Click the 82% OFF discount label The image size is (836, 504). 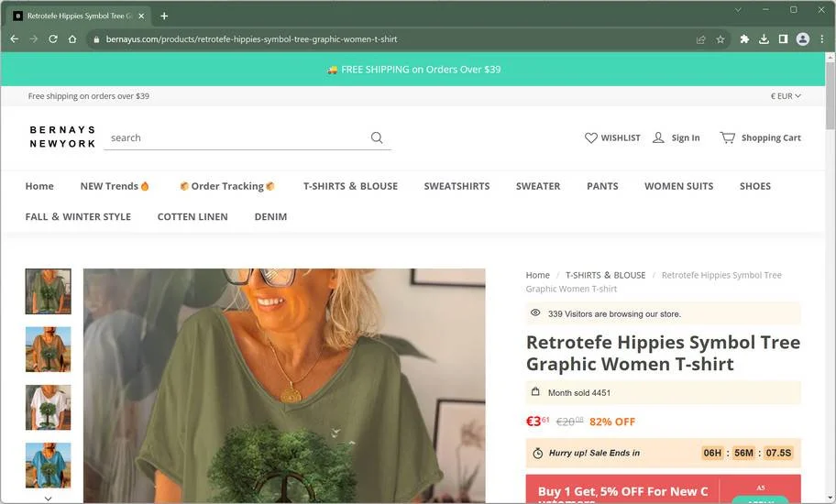click(612, 422)
